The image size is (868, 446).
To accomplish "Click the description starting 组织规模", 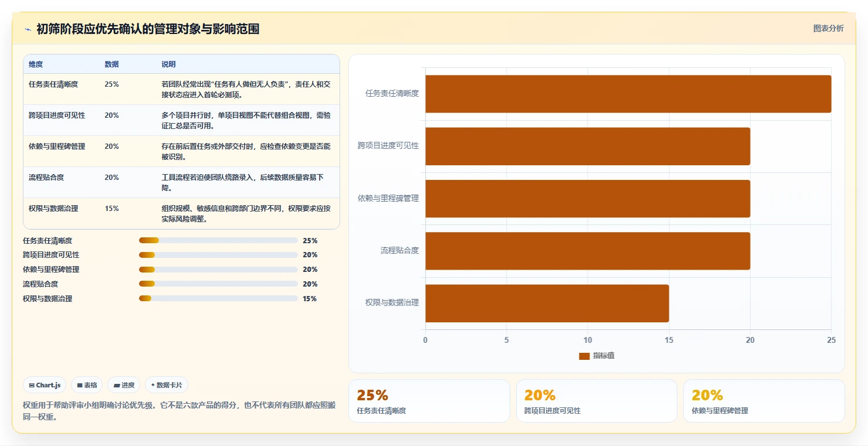I will click(x=246, y=213).
